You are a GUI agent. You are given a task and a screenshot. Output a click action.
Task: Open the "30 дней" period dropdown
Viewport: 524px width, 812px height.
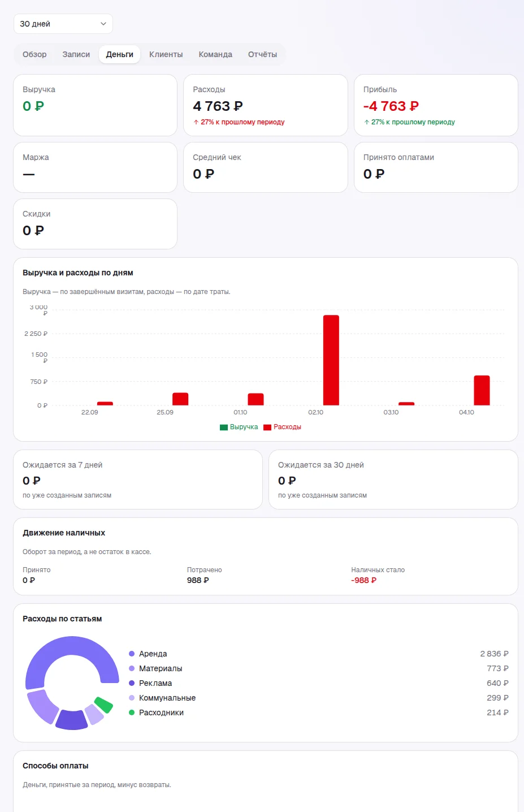63,24
